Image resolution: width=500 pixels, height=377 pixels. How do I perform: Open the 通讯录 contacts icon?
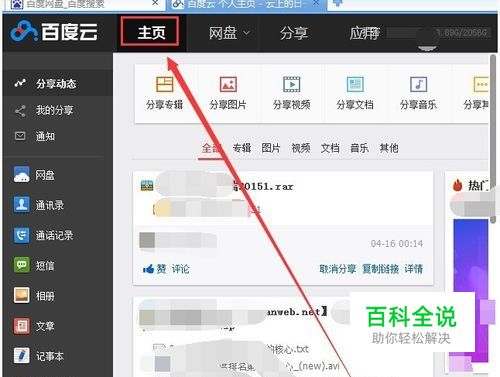pyautogui.click(x=22, y=205)
